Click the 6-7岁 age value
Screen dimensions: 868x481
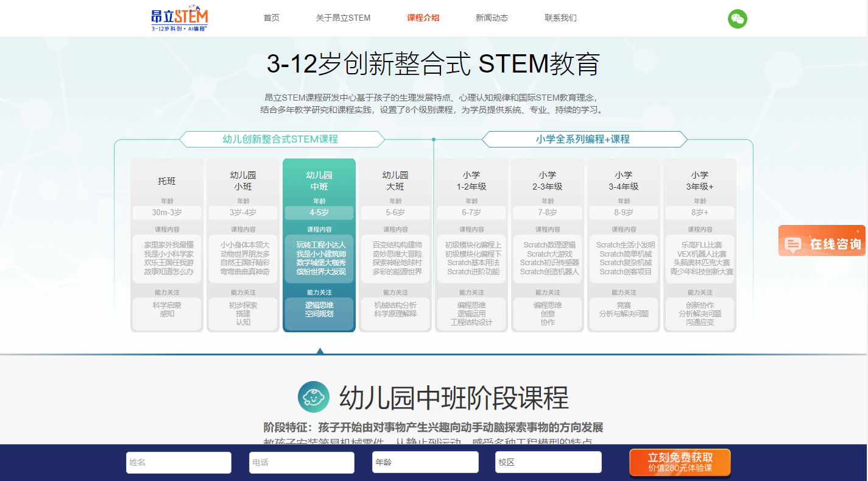click(x=471, y=213)
